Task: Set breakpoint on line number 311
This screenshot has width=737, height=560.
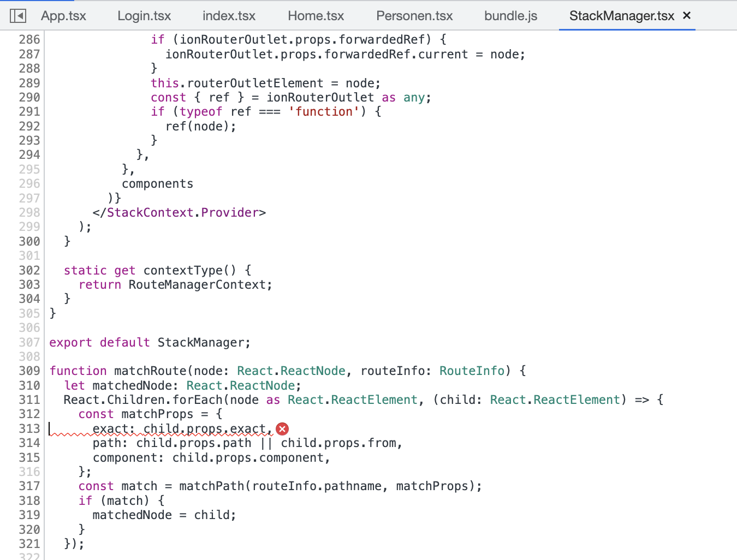Action: point(29,400)
